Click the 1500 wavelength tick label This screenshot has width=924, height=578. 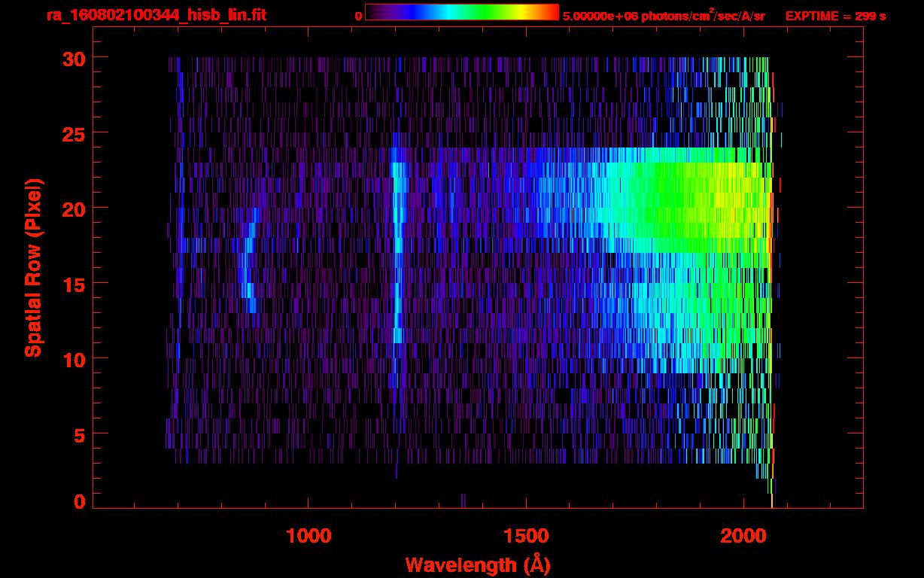click(x=526, y=536)
